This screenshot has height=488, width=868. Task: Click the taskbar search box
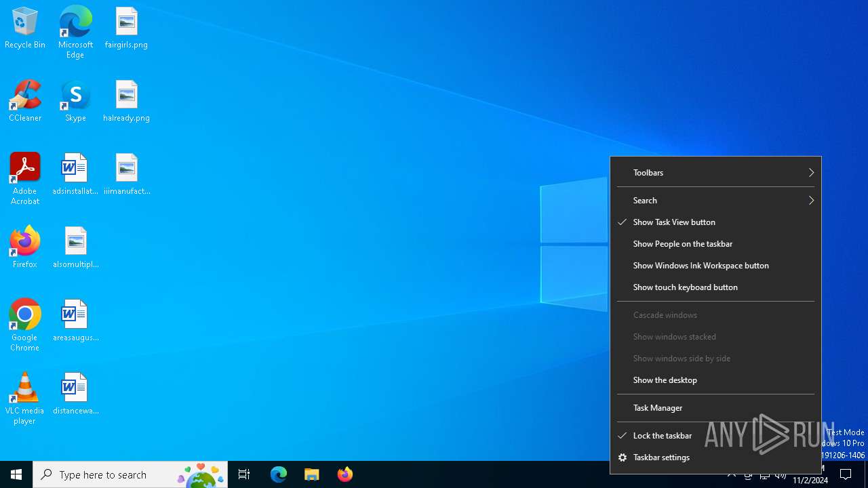130,474
